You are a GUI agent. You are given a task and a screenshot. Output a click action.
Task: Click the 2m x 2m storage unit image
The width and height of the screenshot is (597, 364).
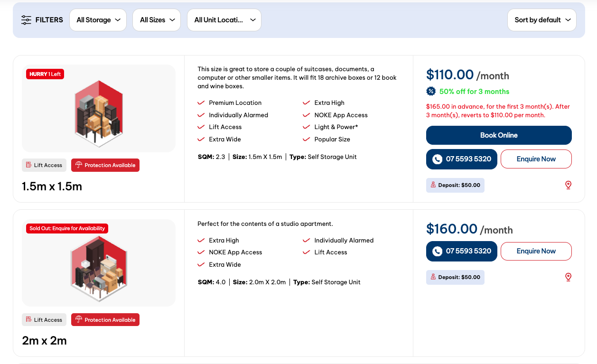point(99,263)
